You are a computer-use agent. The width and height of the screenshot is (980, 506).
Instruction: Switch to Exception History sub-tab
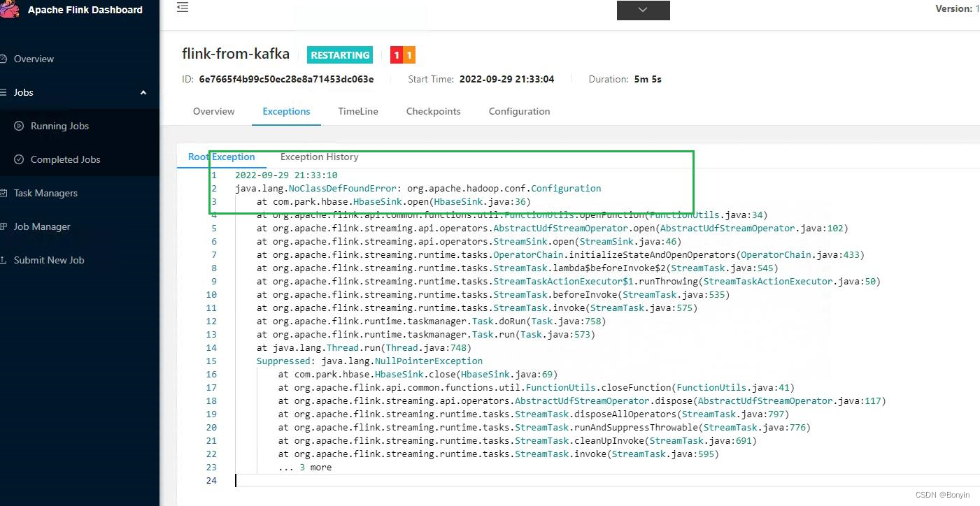(x=319, y=157)
